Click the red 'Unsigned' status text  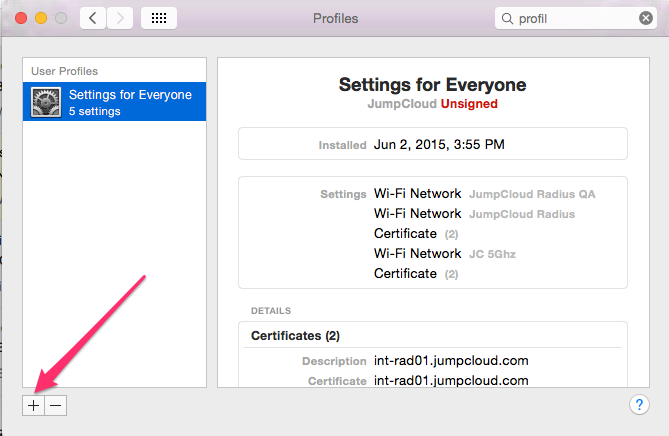pyautogui.click(x=469, y=104)
